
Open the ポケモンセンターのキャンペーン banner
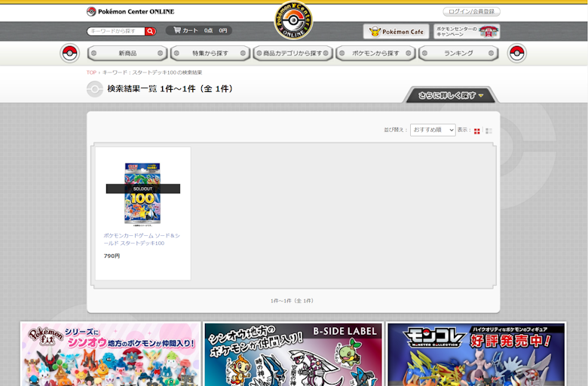click(467, 32)
